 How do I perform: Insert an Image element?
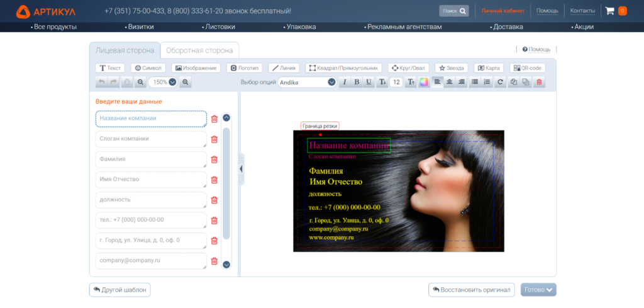(x=196, y=68)
